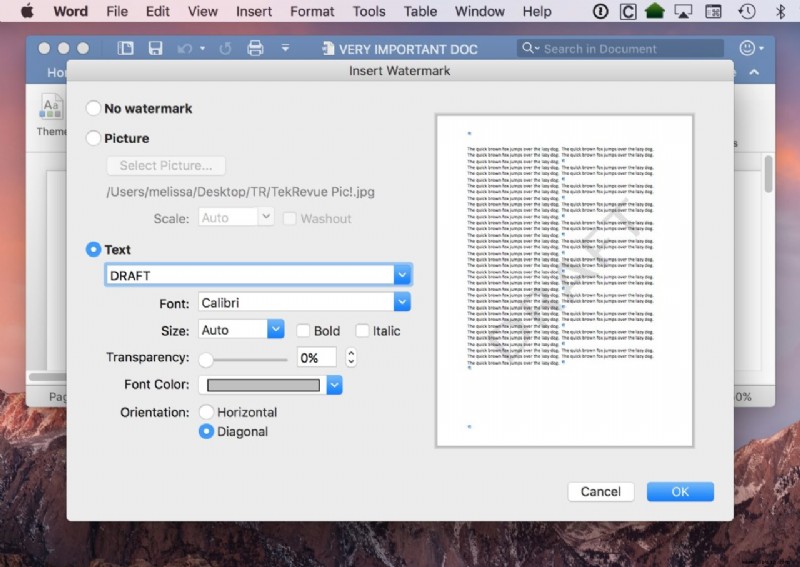Screen dimensions: 800x567
Task: Select the Picture watermark option
Action: pyautogui.click(x=93, y=138)
